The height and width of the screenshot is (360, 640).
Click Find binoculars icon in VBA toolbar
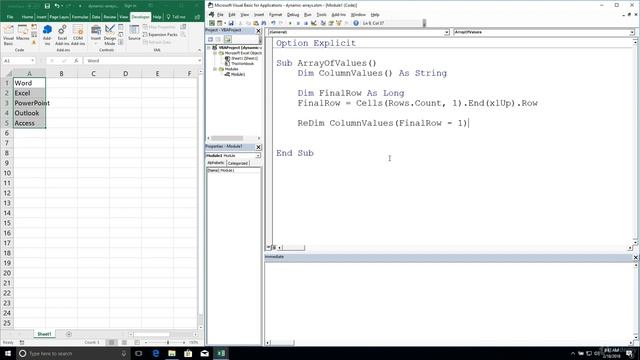[x=264, y=23]
